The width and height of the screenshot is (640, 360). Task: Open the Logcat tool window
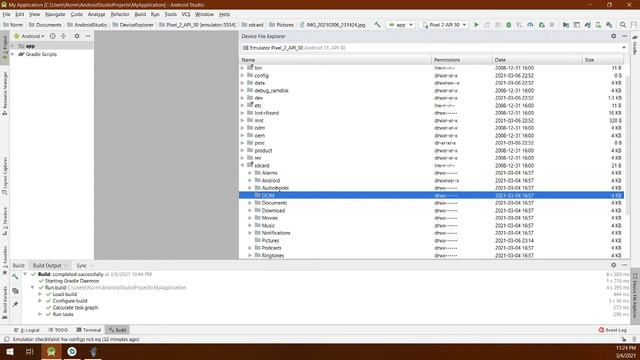pos(27,330)
